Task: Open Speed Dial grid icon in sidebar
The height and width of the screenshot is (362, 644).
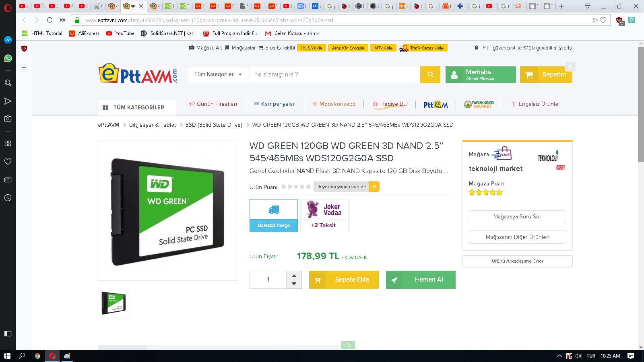Action: (x=8, y=143)
